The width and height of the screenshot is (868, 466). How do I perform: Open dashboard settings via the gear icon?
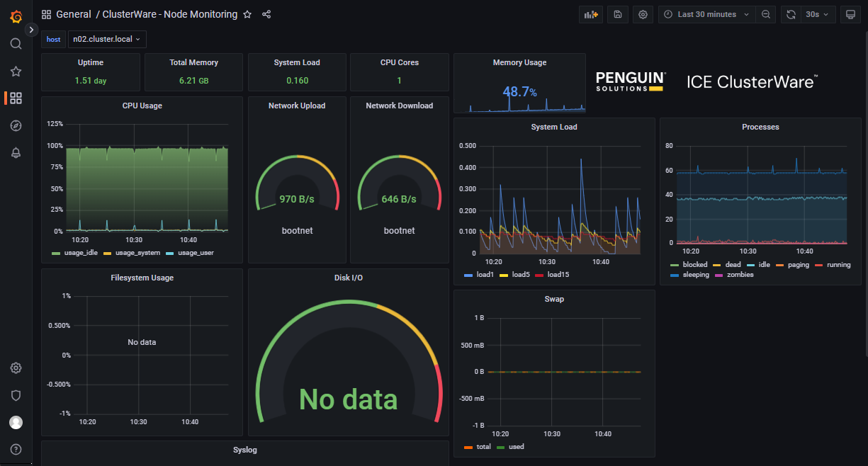tap(643, 14)
